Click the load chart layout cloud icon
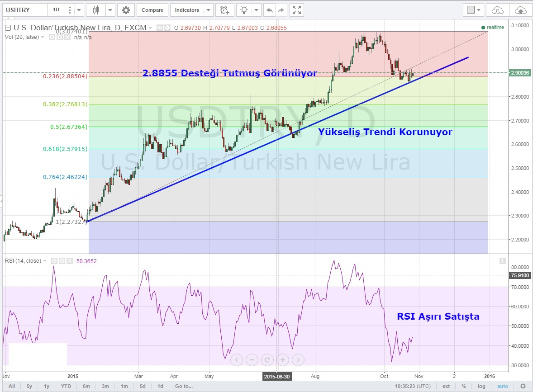This screenshot has height=392, width=533. coord(497,10)
